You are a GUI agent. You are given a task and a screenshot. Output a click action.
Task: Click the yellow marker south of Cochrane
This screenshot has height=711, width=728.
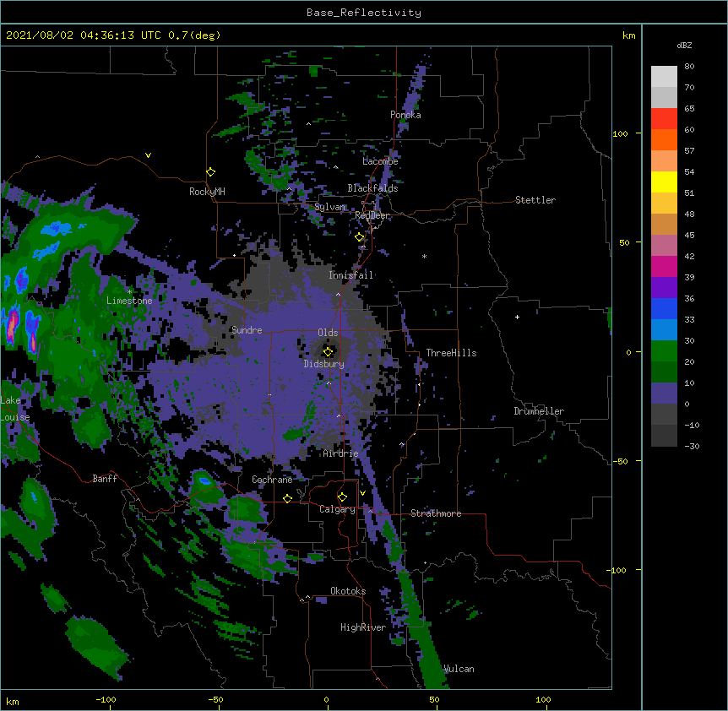click(x=287, y=498)
